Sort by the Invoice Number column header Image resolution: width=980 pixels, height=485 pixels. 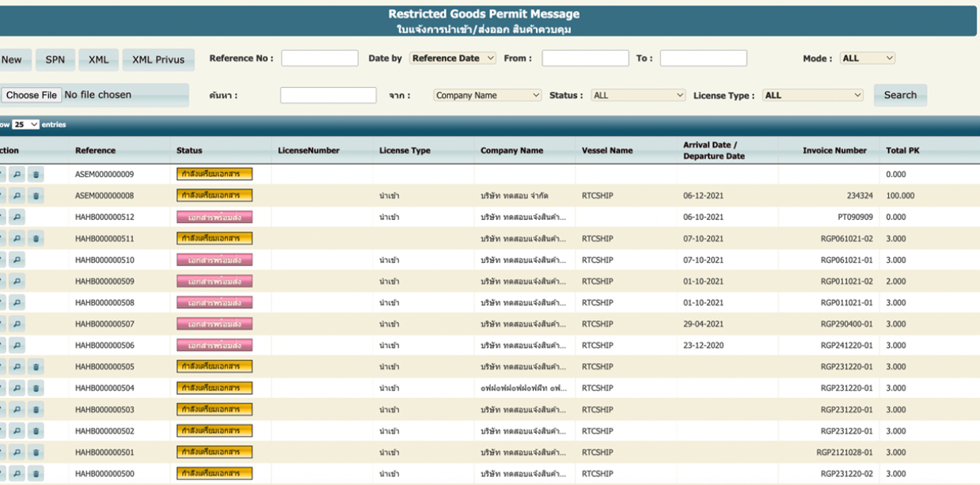[834, 150]
